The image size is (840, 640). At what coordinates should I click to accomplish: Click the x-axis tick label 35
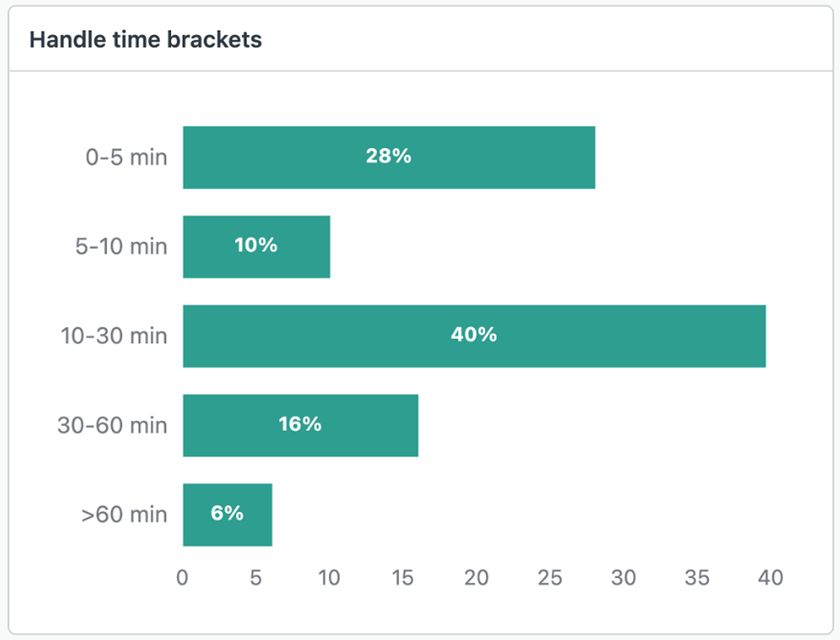697,577
